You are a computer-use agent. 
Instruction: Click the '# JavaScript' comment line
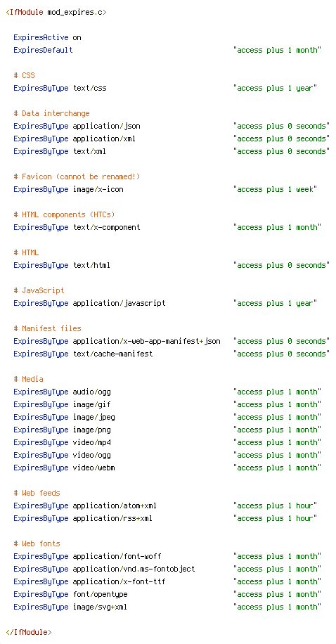[x=39, y=290]
